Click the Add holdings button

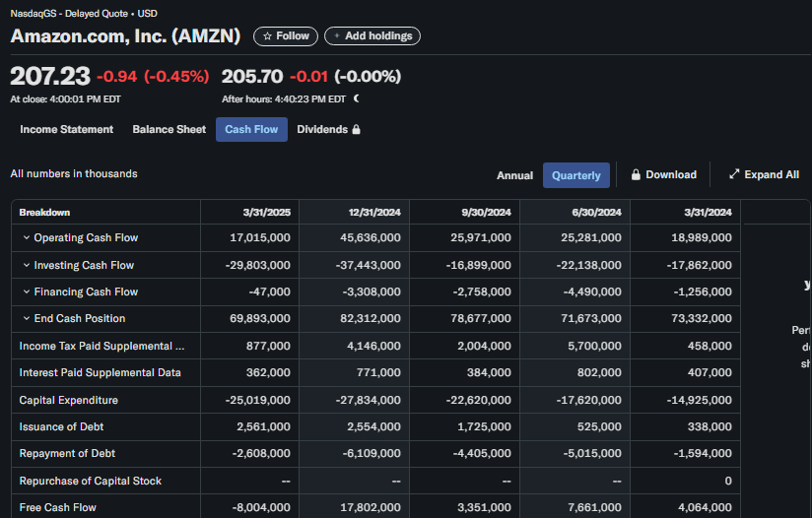tap(372, 36)
